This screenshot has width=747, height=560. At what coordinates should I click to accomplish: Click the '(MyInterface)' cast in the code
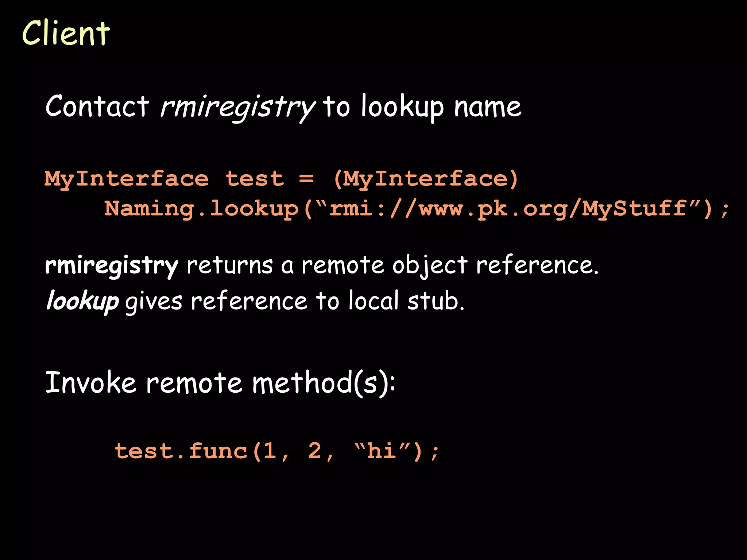(x=425, y=179)
